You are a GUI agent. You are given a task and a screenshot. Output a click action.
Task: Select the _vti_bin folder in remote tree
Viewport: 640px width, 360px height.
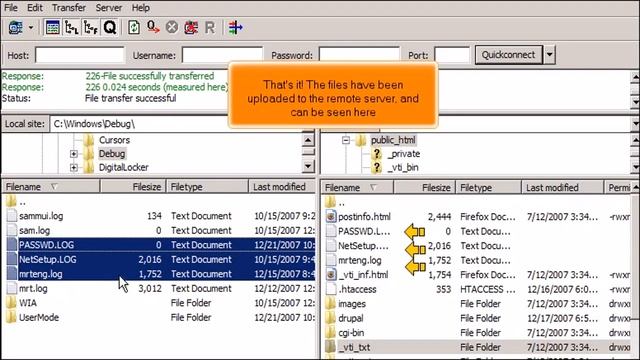pos(402,167)
